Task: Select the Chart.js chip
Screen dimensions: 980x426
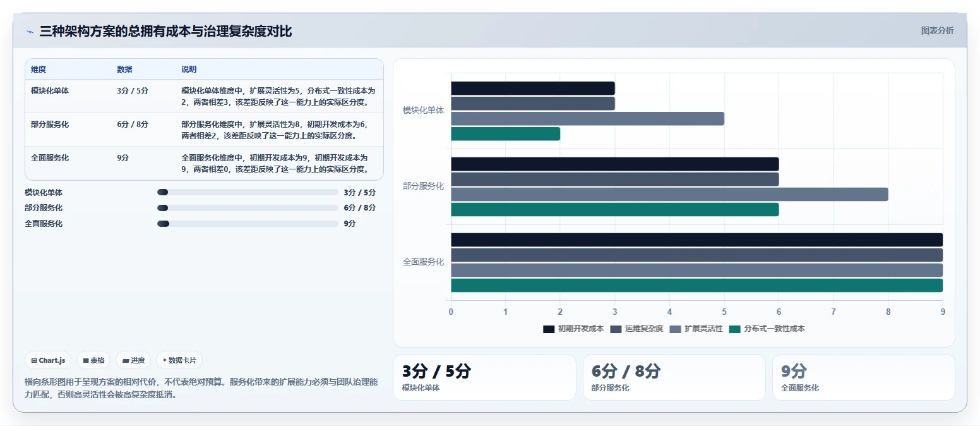Action: pos(49,360)
